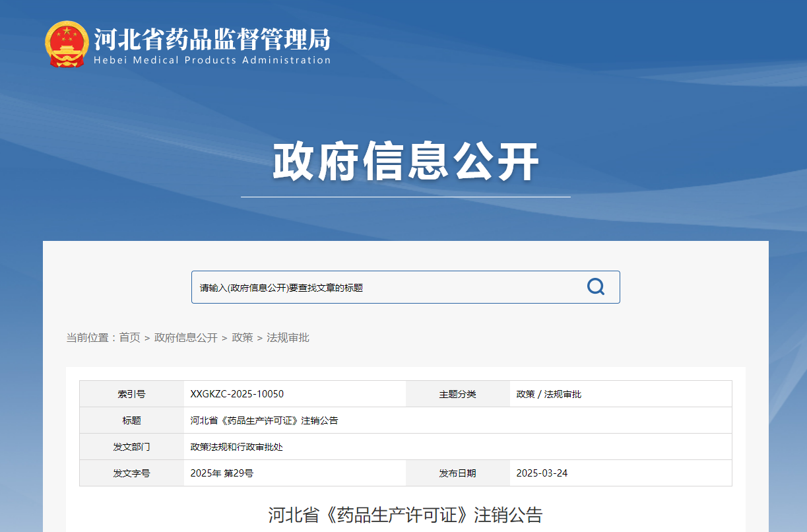Image resolution: width=807 pixels, height=532 pixels.
Task: Click index number XXGKZC-2025-10050
Action: pos(237,394)
